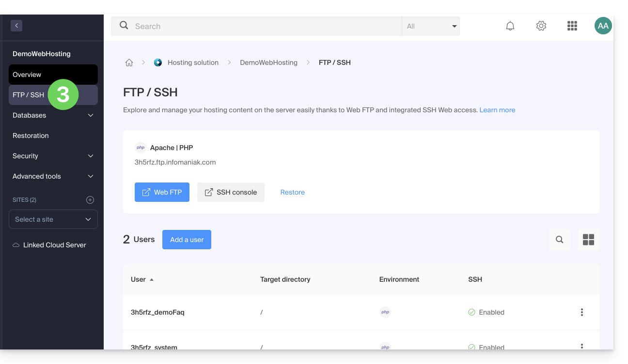Open actions menu for 3h5rfz_demoFaq
This screenshot has width=628, height=364.
pyautogui.click(x=581, y=312)
